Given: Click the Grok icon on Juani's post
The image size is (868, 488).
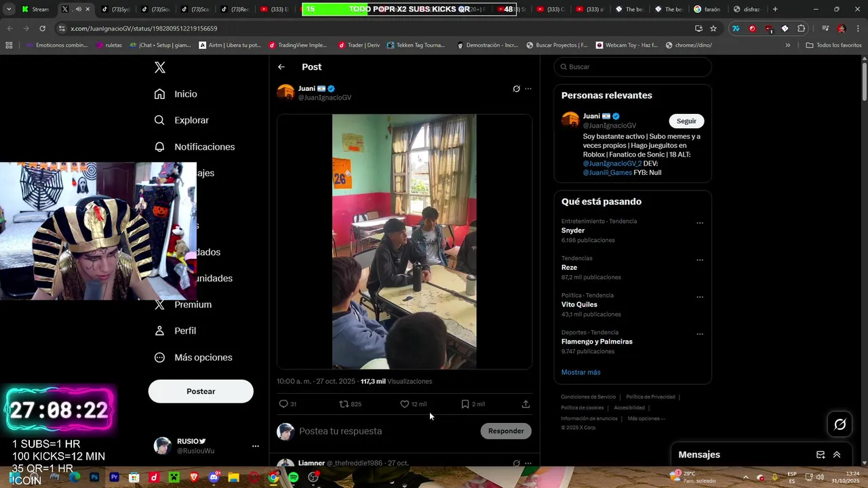Looking at the screenshot, I should point(516,89).
